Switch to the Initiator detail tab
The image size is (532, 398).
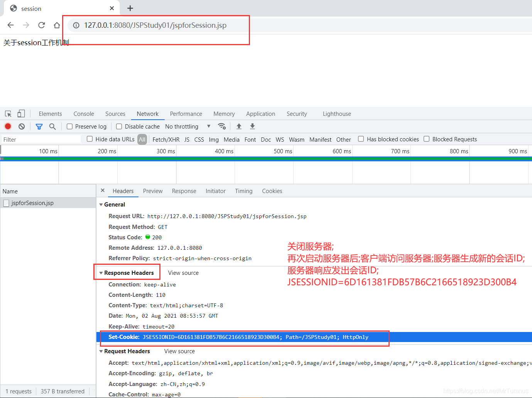pos(216,191)
